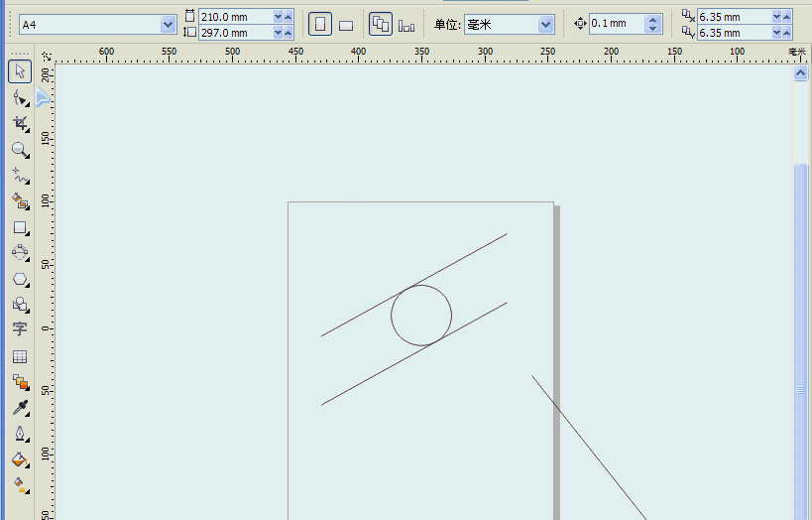Viewport: 812px width, 520px height.
Task: Select the Ellipse tool
Action: (20, 252)
